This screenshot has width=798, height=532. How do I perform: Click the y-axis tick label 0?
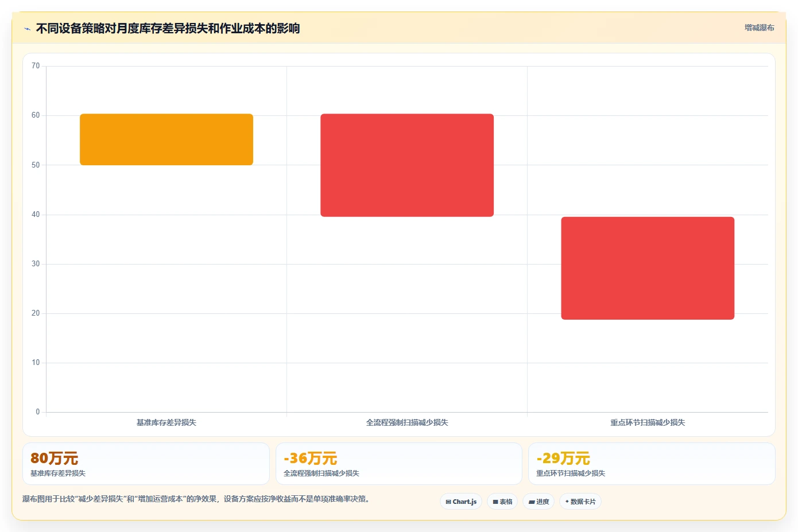point(38,412)
